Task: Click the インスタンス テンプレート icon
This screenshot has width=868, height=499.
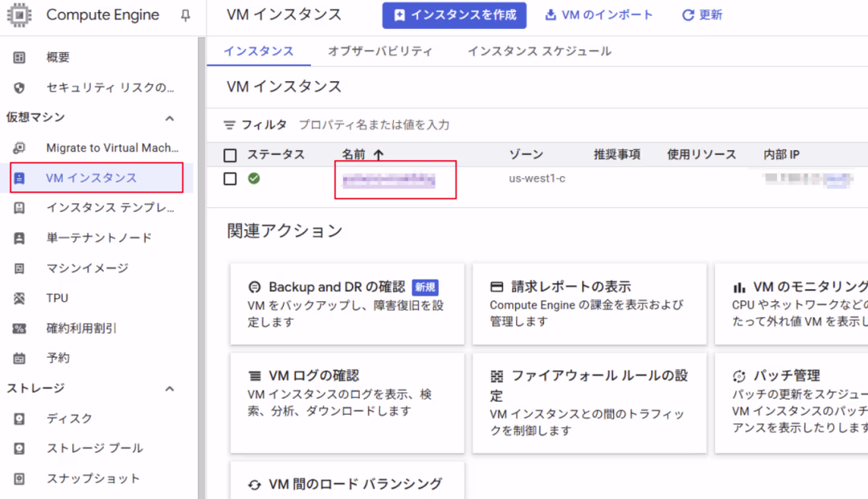Action: [19, 208]
